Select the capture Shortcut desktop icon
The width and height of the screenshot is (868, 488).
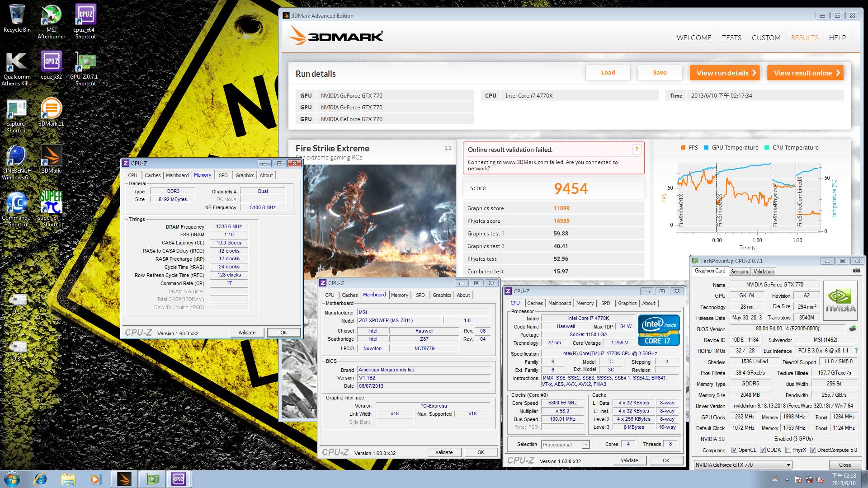point(17,116)
